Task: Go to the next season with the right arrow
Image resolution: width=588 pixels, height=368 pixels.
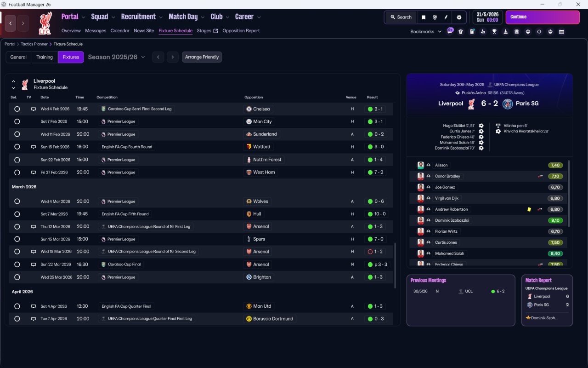Action: (x=172, y=57)
